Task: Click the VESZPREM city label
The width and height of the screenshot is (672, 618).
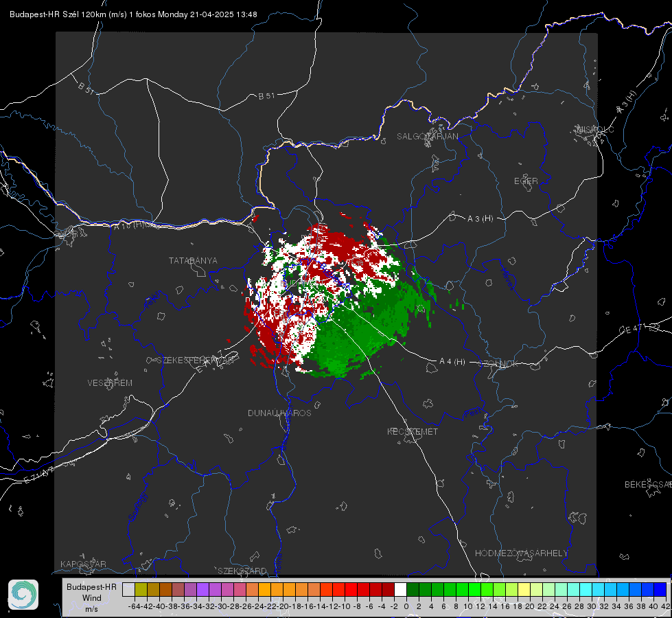Action: click(110, 382)
